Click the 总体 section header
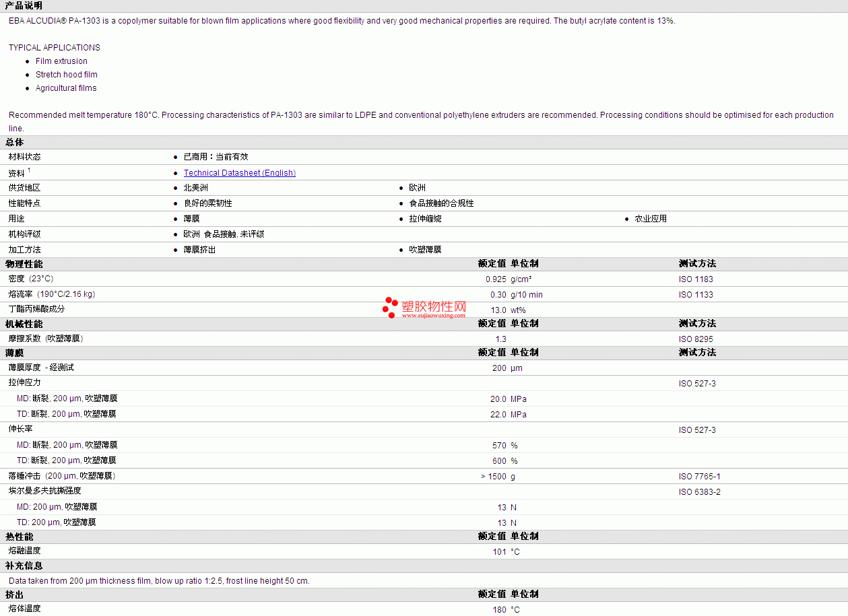Screen dimensions: 848x616 pos(15,142)
